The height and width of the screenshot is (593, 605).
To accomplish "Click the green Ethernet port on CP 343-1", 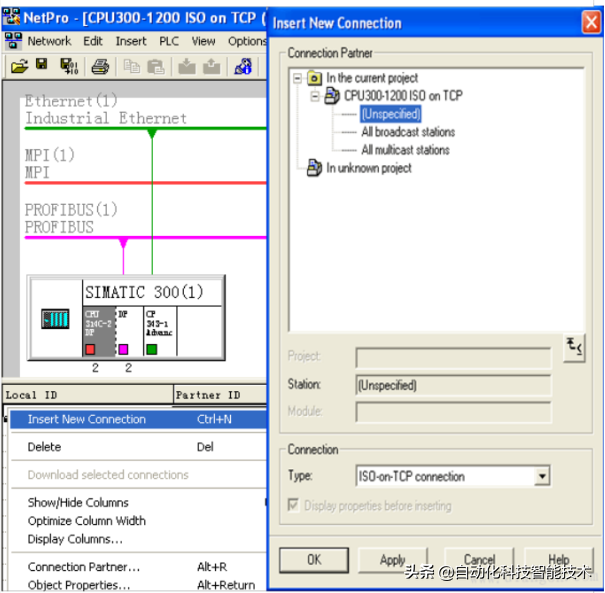I will [152, 349].
